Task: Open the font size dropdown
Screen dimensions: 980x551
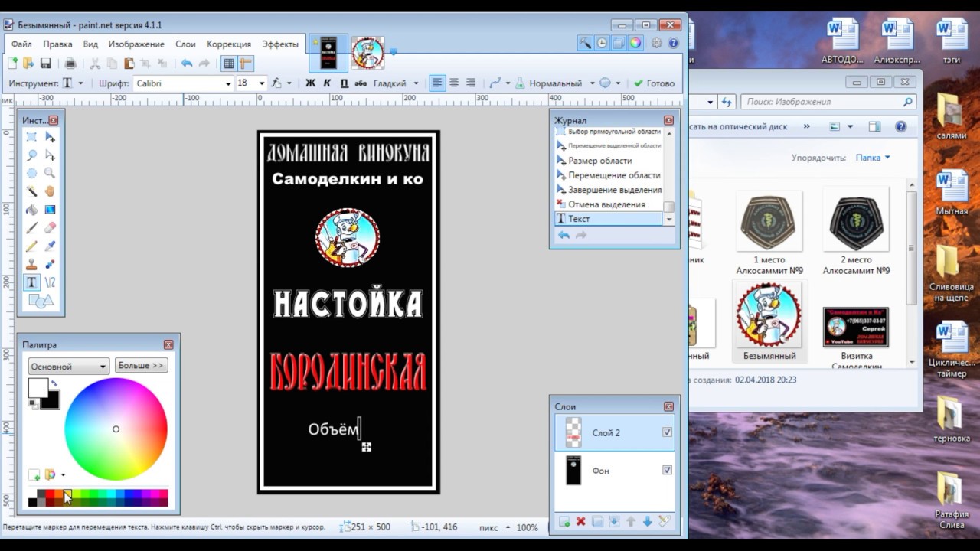Action: pyautogui.click(x=261, y=83)
